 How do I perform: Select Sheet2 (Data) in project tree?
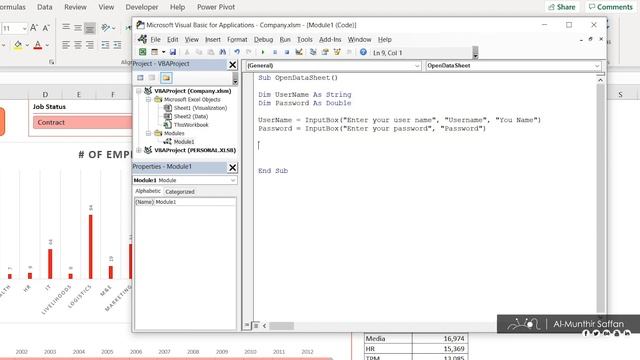(191, 116)
